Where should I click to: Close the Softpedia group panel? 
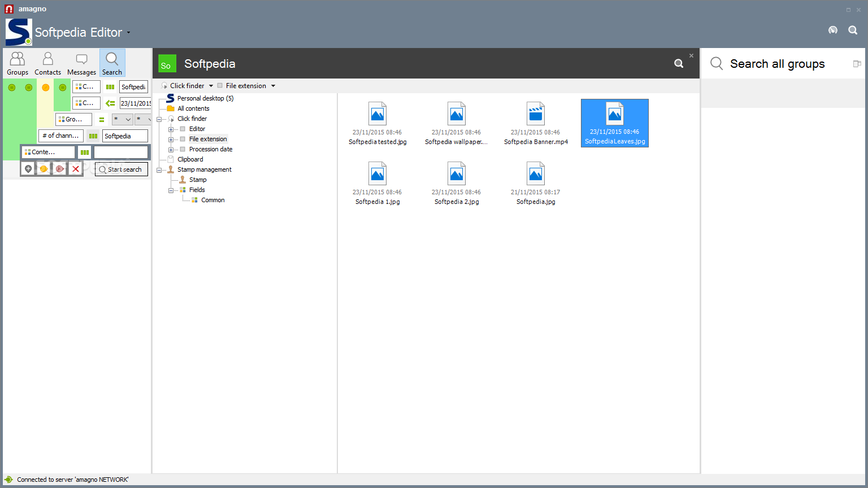691,55
